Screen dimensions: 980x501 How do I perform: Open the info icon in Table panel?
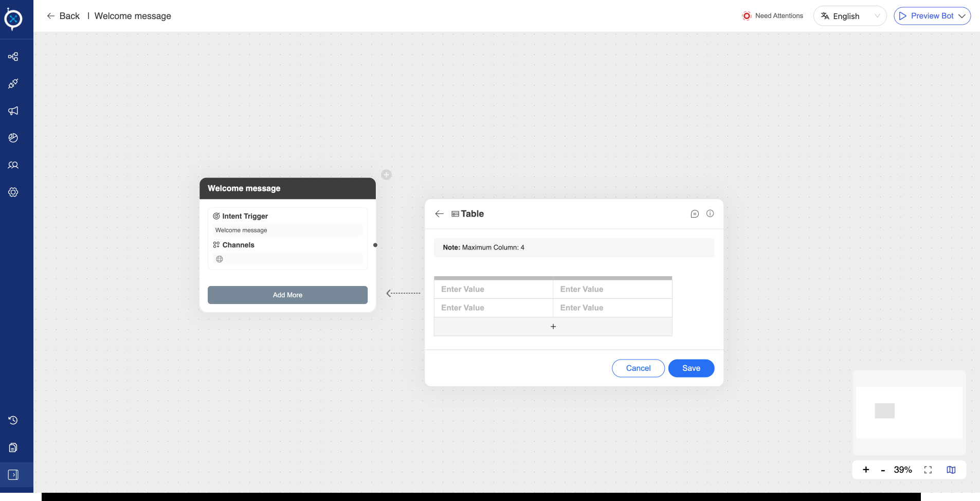[x=710, y=213]
